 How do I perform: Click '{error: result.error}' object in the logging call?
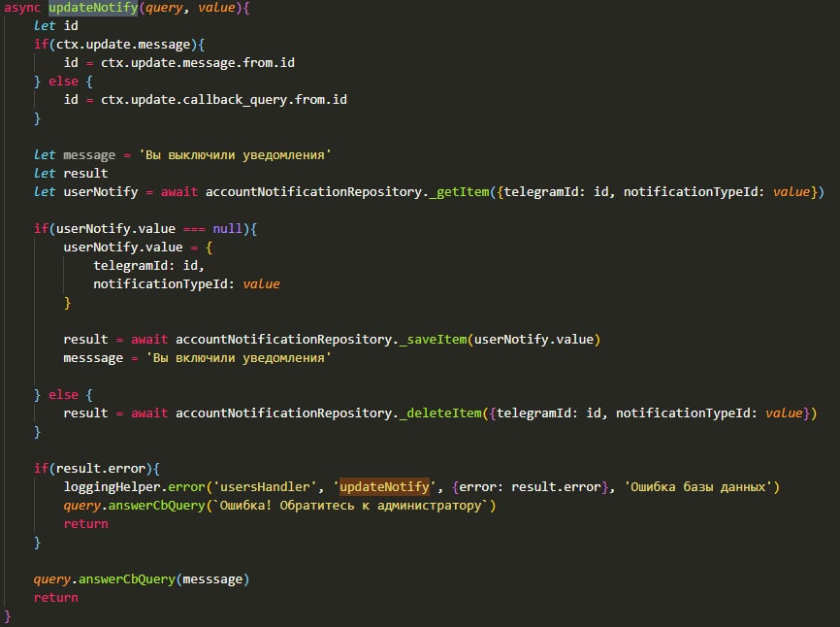pyautogui.click(x=531, y=487)
